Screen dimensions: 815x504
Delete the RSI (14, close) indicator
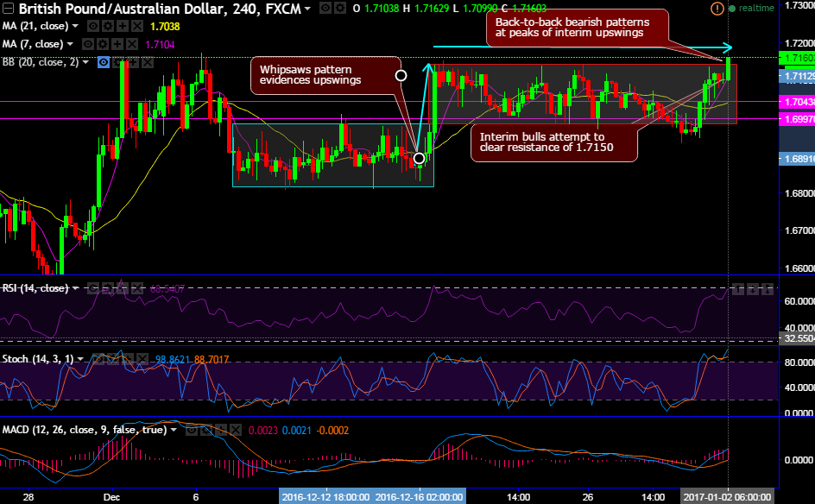click(x=136, y=288)
